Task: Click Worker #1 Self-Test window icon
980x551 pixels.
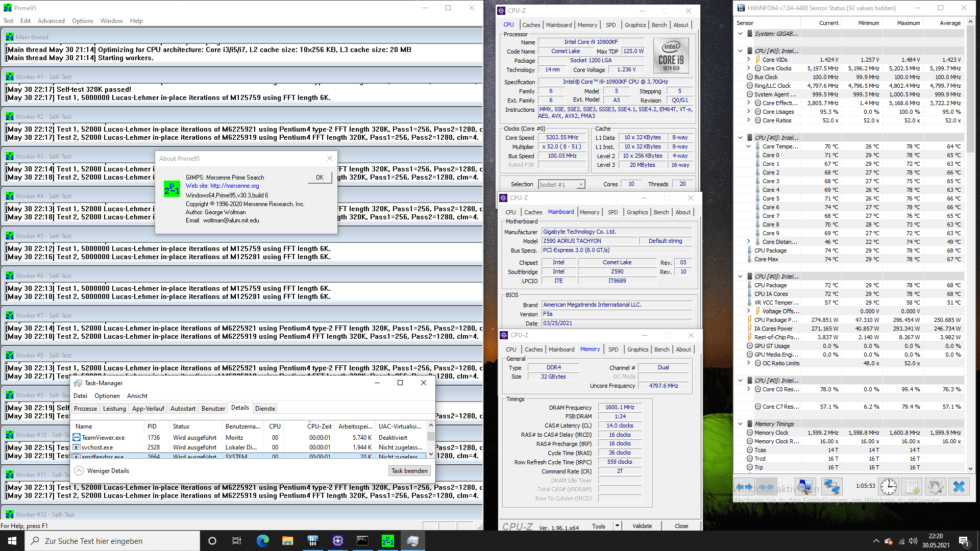Action: pos(10,77)
